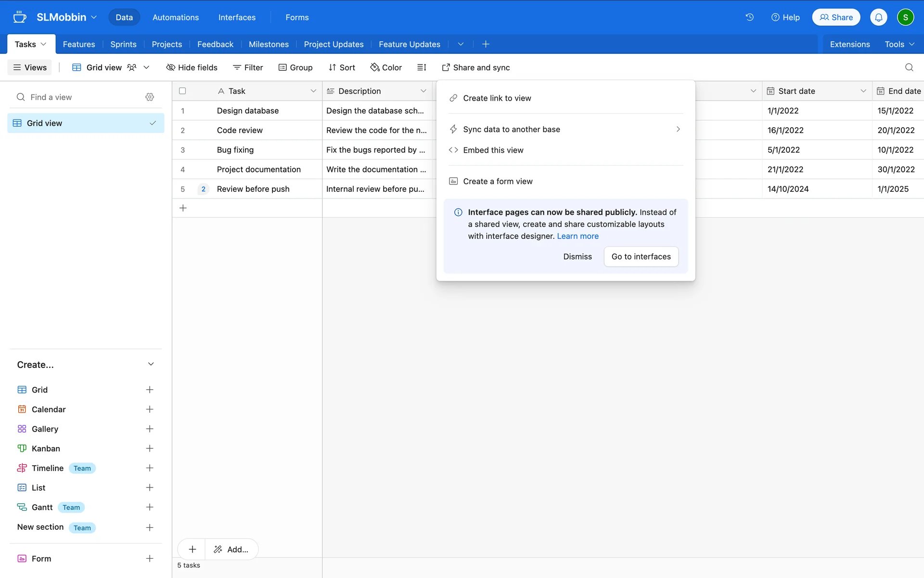Switch to the Milestones table tab
924x578 pixels.
[269, 44]
